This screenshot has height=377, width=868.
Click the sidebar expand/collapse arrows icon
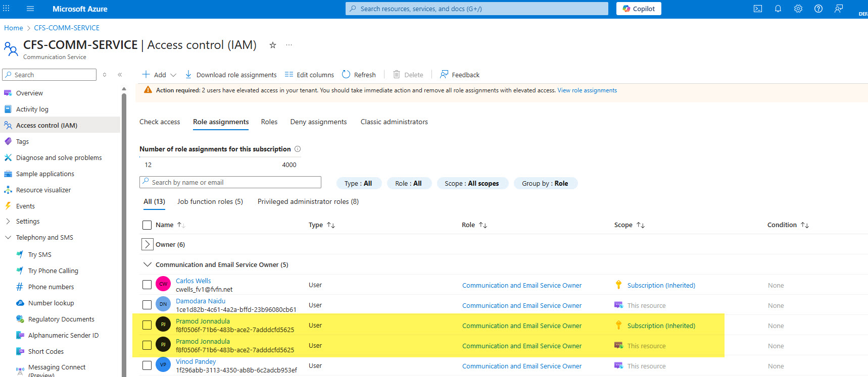[105, 75]
